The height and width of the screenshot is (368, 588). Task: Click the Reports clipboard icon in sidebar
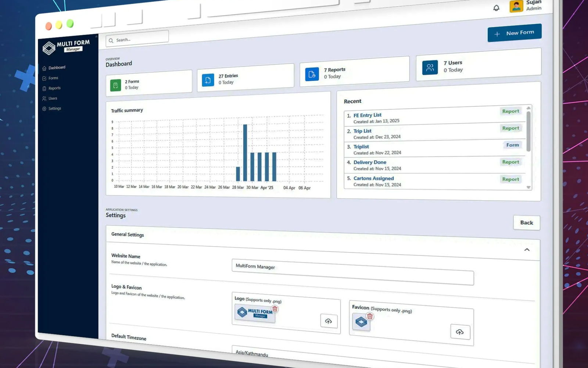click(44, 88)
